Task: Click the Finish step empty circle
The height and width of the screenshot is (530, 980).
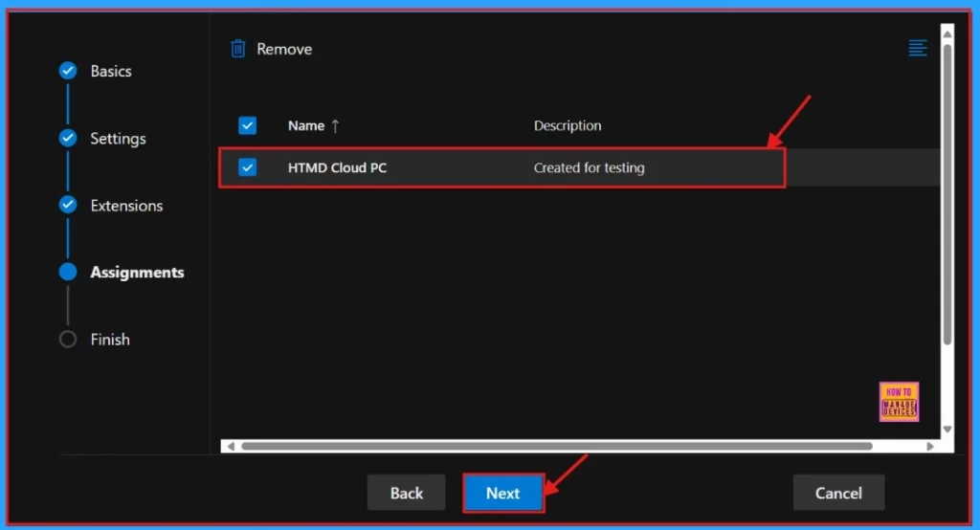Action: pos(68,339)
